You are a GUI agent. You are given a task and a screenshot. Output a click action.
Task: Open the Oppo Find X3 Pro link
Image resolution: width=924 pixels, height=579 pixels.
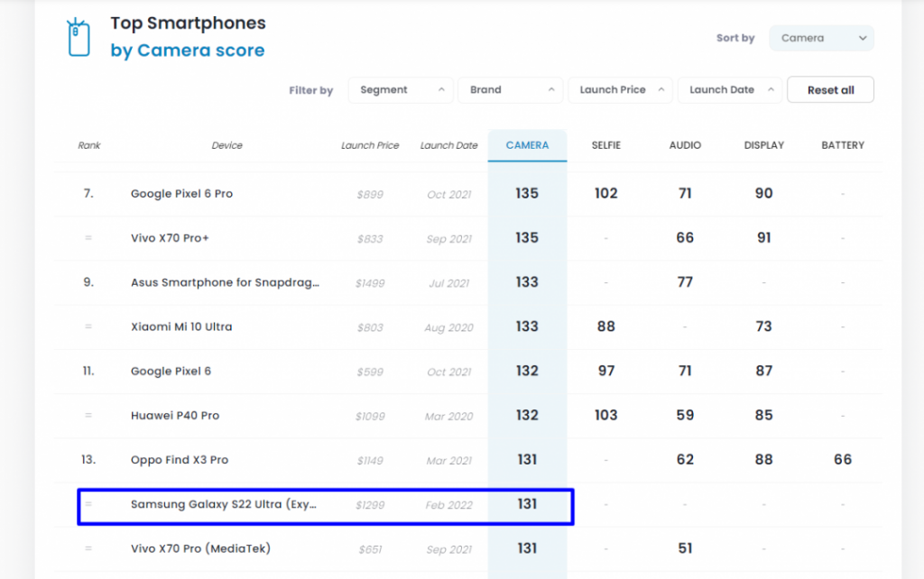tap(180, 460)
